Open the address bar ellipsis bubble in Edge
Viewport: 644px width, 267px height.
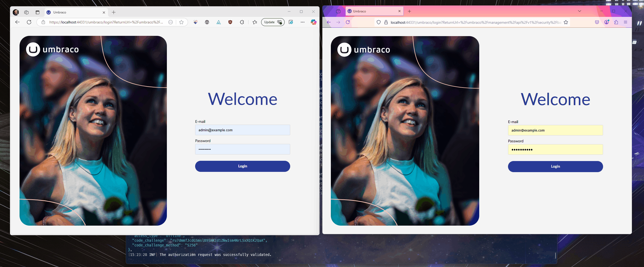pos(171,22)
